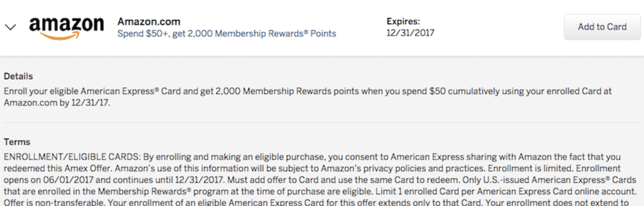Viewport: 644px width, 206px height.
Task: Click the divider line between Details and Terms
Action: coord(322,122)
